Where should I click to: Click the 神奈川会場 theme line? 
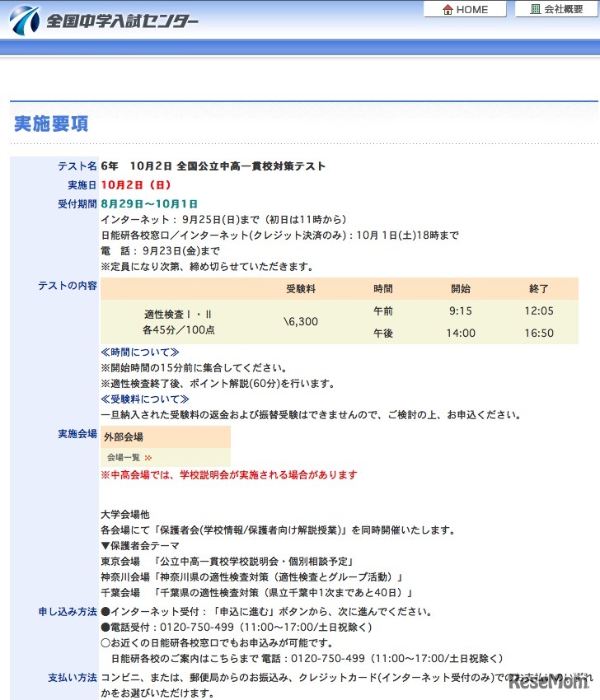coord(251,576)
